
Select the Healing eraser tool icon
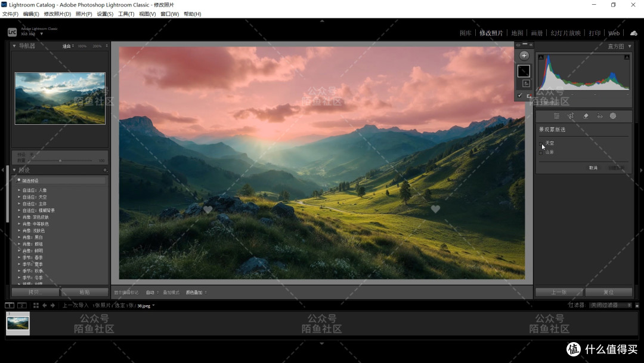586,116
